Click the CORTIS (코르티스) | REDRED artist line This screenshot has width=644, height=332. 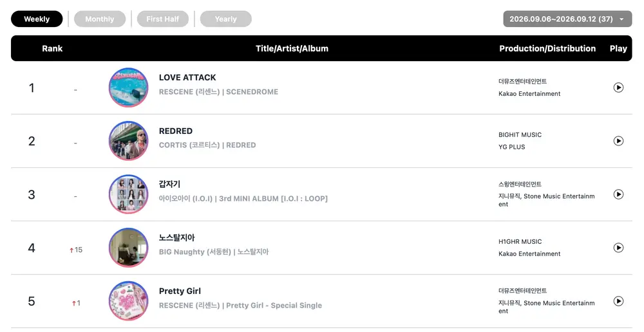click(207, 145)
